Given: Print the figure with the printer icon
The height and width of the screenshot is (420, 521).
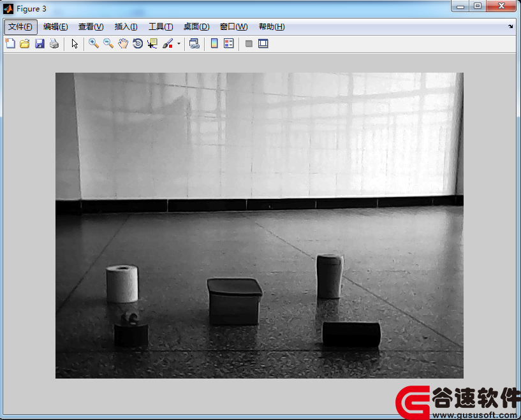Looking at the screenshot, I should click(54, 43).
